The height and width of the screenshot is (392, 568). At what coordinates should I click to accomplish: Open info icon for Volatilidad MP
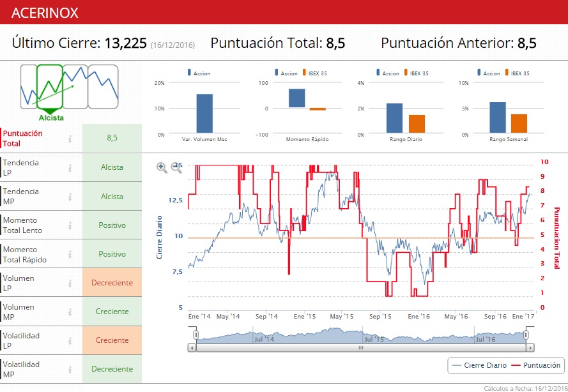tap(70, 369)
